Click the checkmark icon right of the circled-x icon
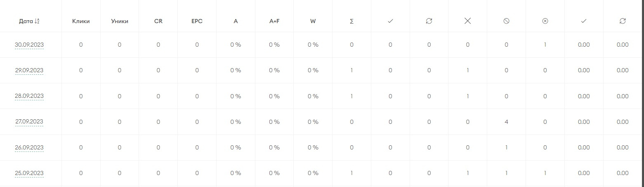This screenshot has width=644, height=187. click(x=584, y=21)
